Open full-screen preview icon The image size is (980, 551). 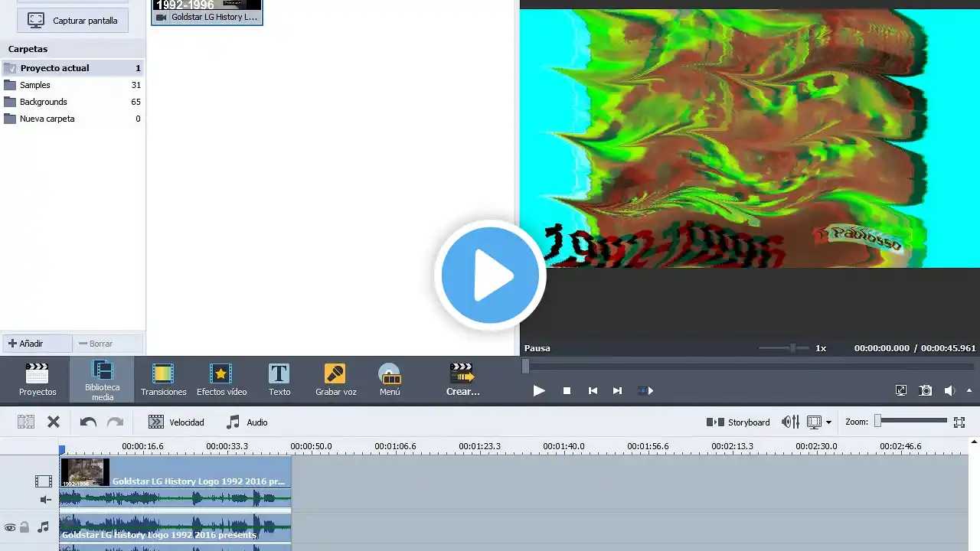pos(901,390)
